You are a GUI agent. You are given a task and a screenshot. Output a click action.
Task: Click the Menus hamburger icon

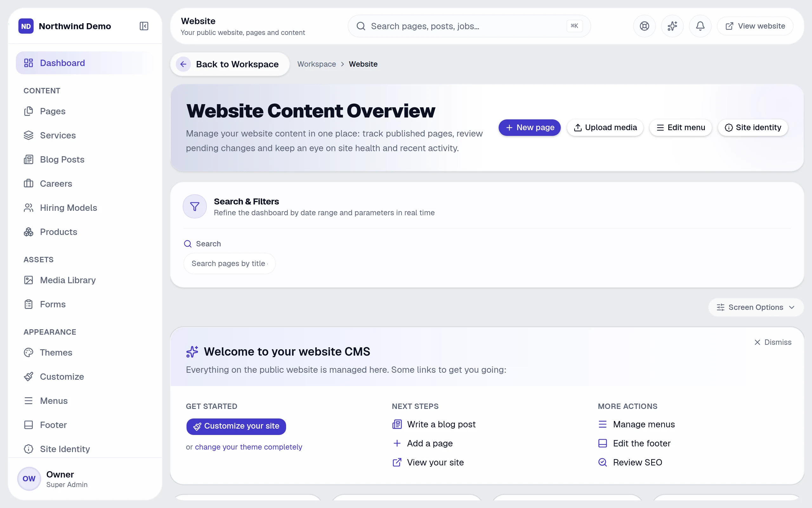point(29,400)
